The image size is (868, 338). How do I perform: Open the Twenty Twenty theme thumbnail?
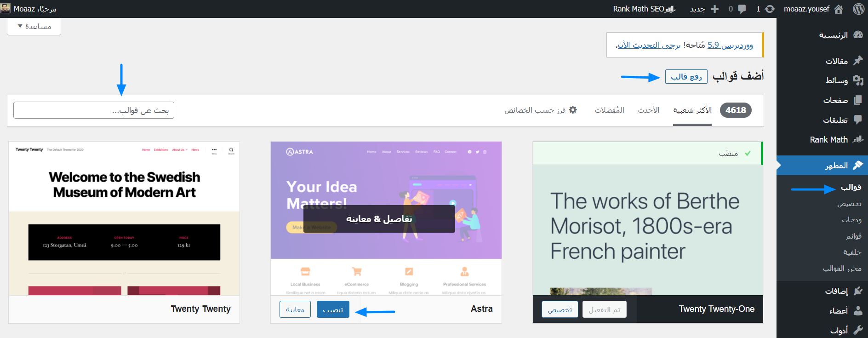[124, 218]
